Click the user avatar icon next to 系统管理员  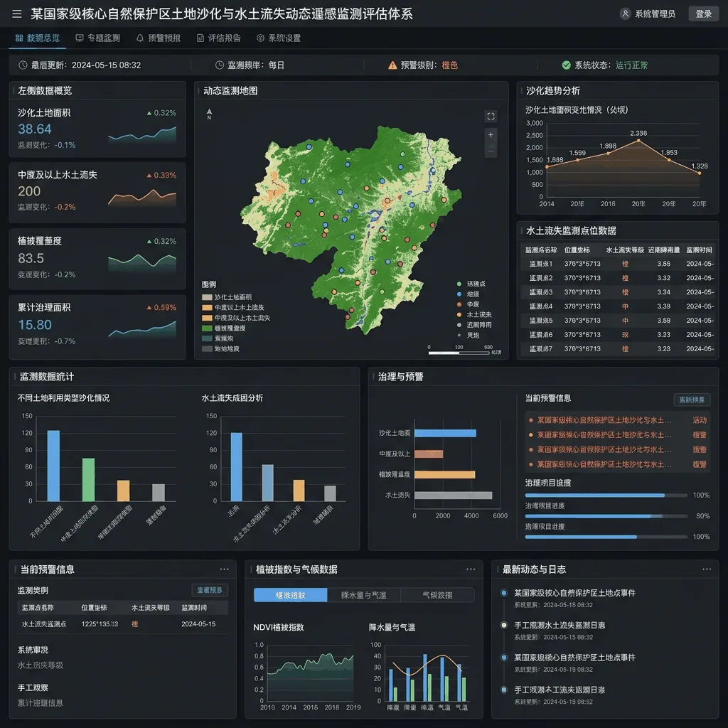625,14
